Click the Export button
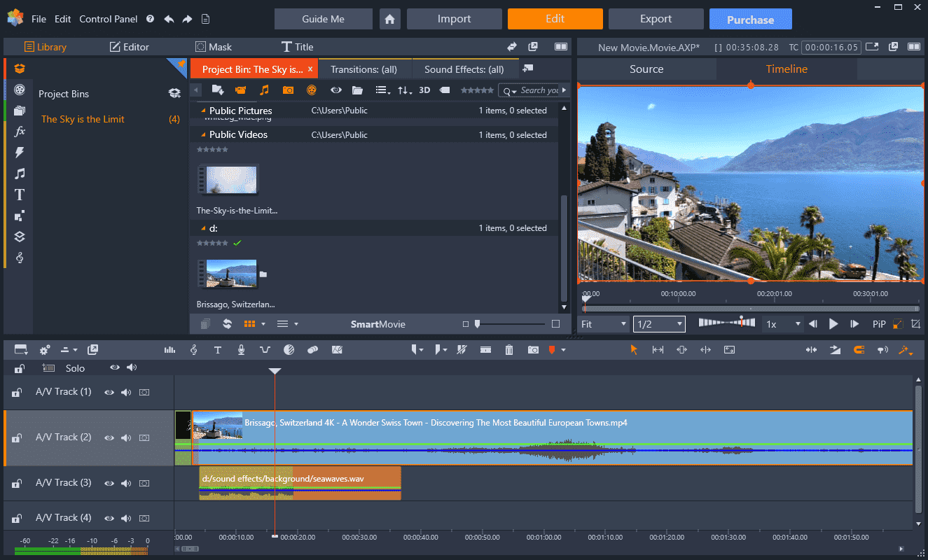 pyautogui.click(x=656, y=19)
